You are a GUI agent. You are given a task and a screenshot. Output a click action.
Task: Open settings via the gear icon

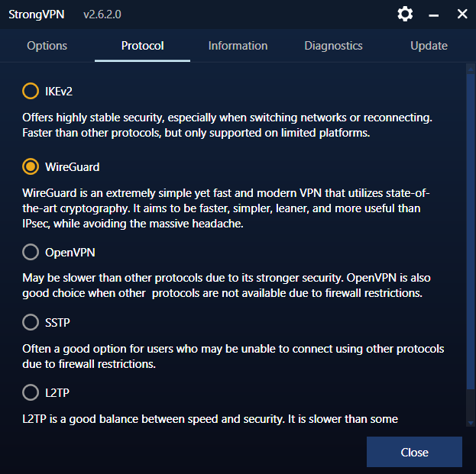click(405, 14)
